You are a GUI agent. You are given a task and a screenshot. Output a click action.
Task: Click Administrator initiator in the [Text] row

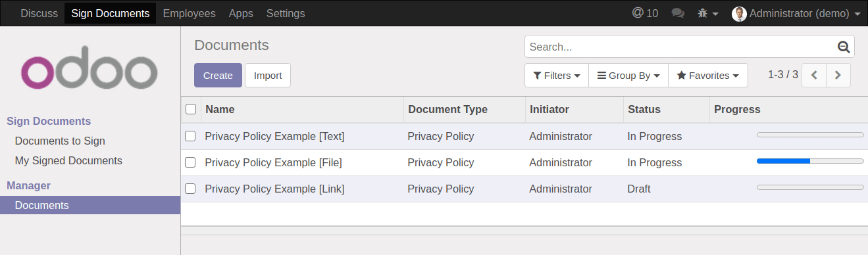point(561,136)
